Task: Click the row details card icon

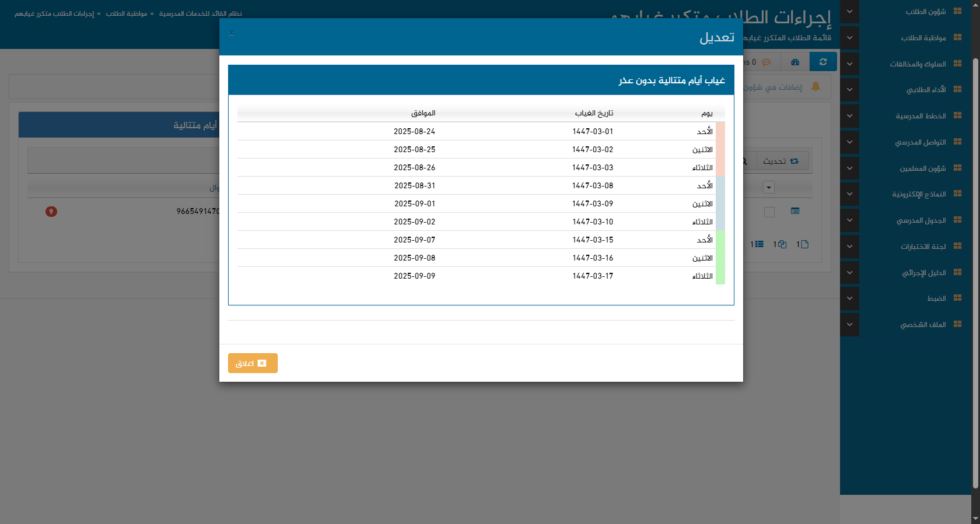Action: (794, 211)
